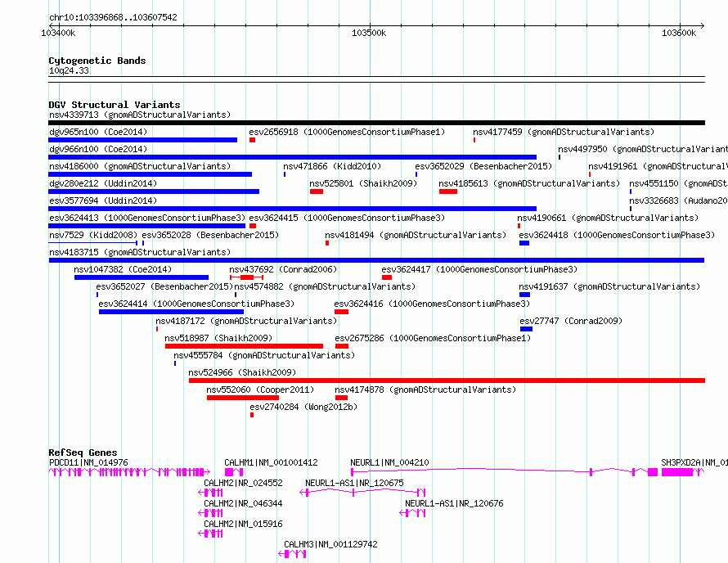Open CALHM2|NR_046344 transcript label
The image size is (728, 563).
[243, 503]
